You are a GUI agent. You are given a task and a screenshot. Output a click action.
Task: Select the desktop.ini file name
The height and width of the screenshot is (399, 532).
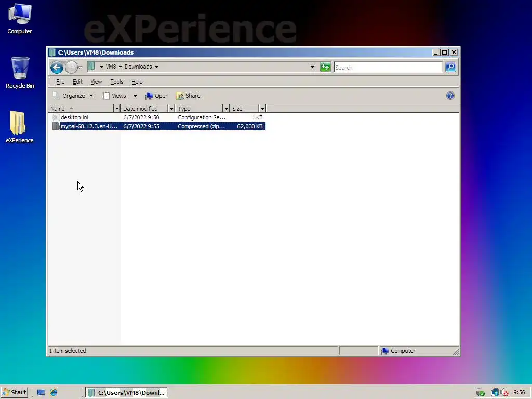[x=74, y=117]
